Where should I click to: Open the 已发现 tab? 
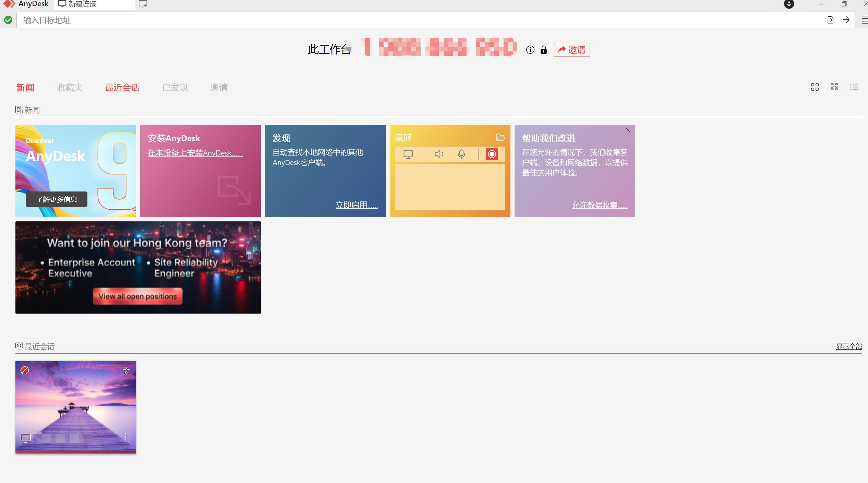coord(175,88)
